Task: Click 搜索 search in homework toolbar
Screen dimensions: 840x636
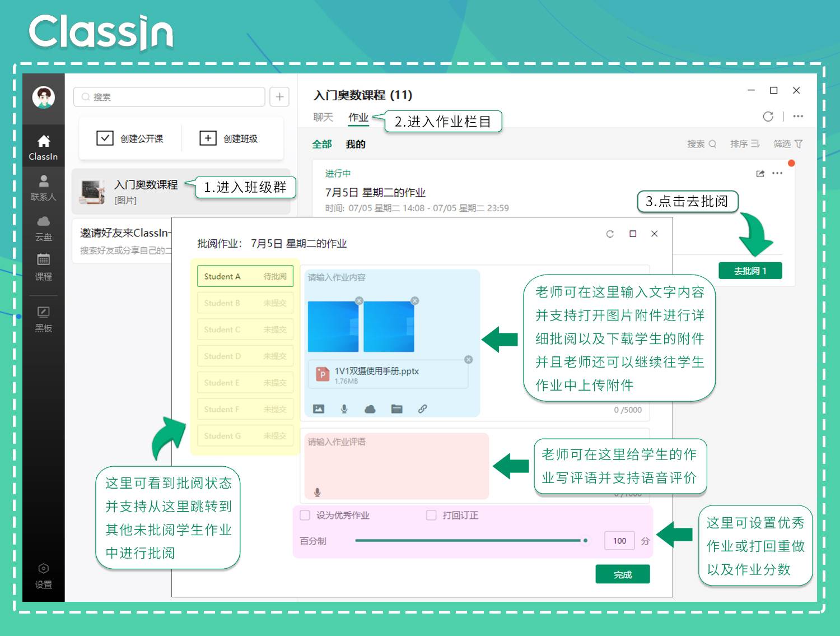Action: coord(702,144)
